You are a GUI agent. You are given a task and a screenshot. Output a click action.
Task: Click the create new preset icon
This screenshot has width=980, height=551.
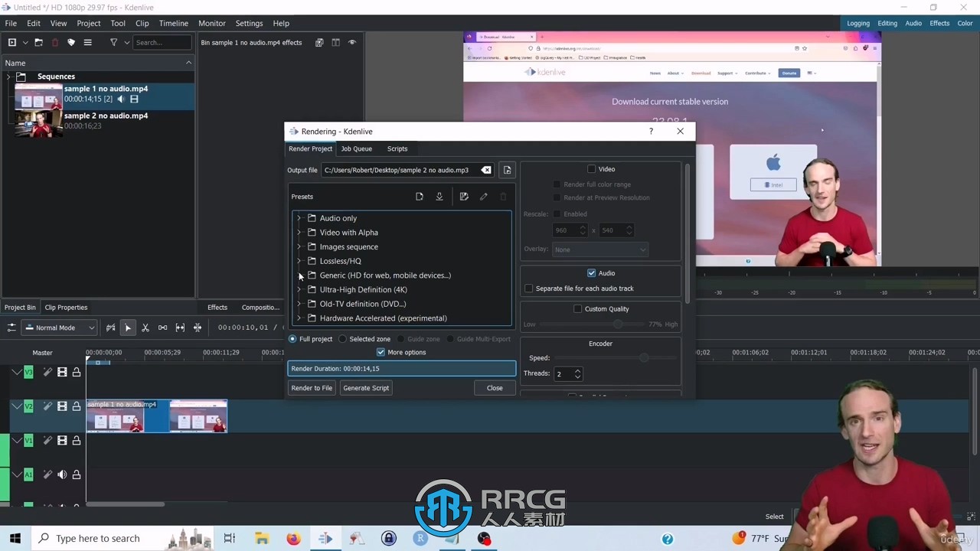(420, 197)
